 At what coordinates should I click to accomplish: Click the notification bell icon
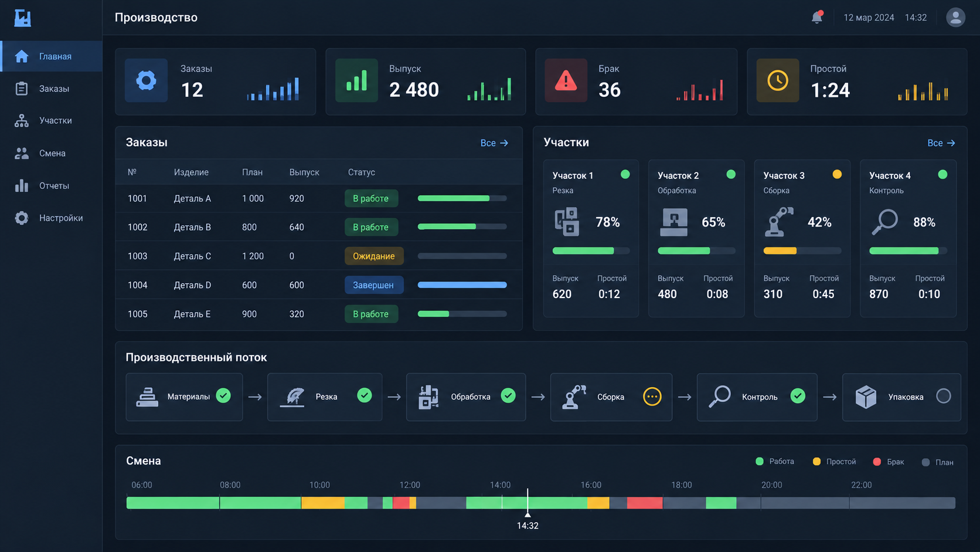pos(816,18)
